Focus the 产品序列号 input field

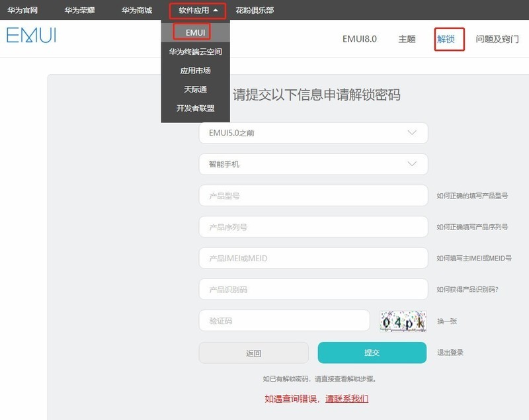313,227
